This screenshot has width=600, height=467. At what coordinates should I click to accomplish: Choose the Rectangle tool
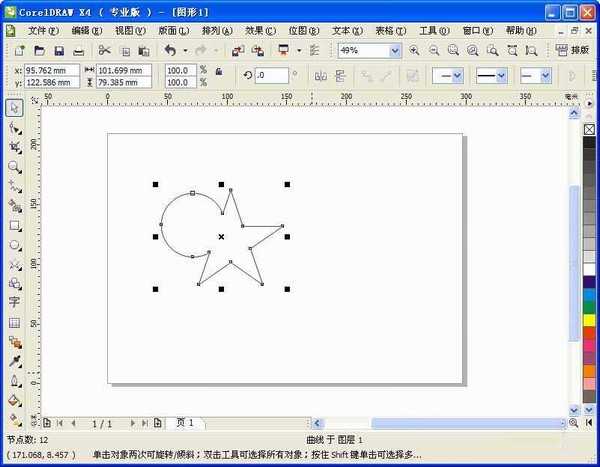(14, 225)
